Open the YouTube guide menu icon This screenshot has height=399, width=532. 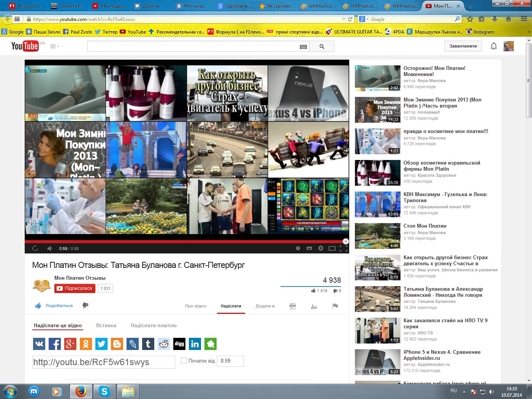pyautogui.click(x=55, y=46)
